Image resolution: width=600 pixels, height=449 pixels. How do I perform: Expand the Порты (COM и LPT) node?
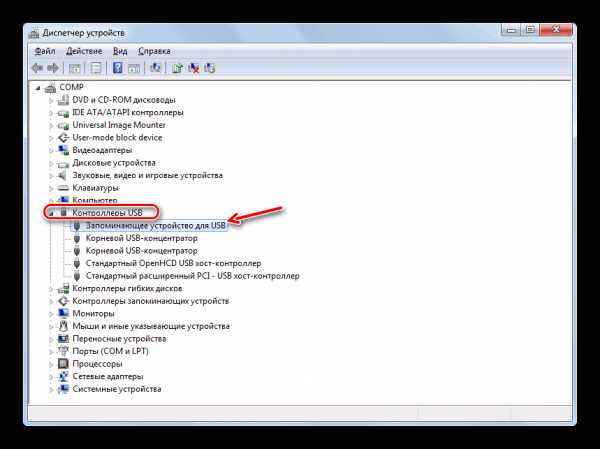(51, 352)
